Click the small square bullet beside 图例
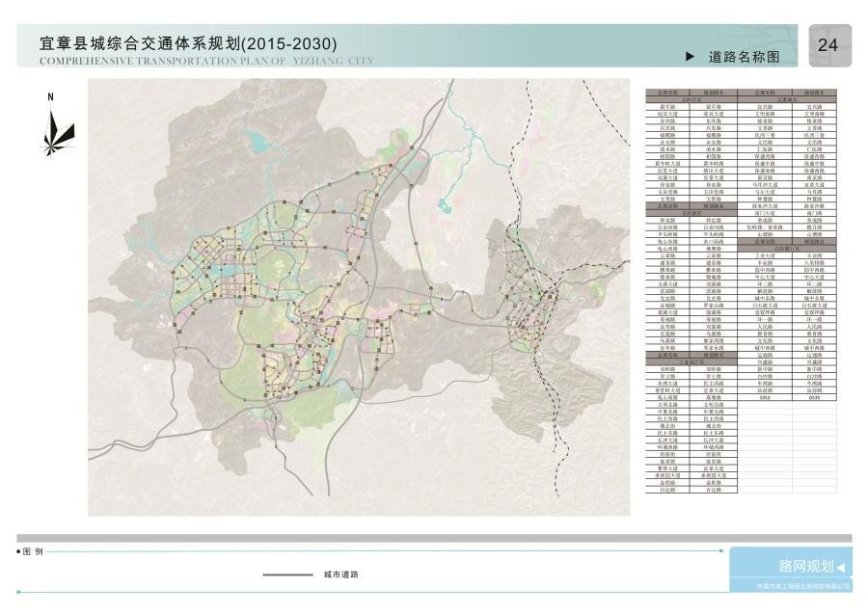This screenshot has height=614, width=868. (x=21, y=552)
